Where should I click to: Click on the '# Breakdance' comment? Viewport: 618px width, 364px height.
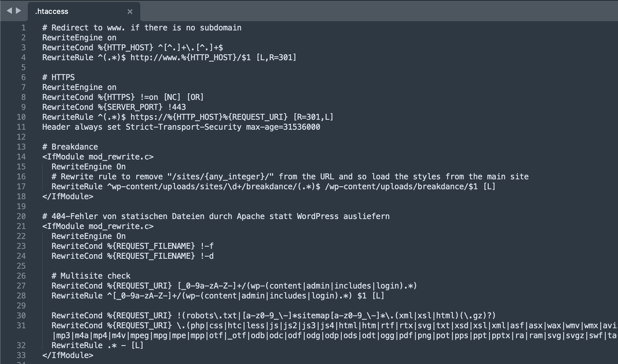[x=70, y=147]
